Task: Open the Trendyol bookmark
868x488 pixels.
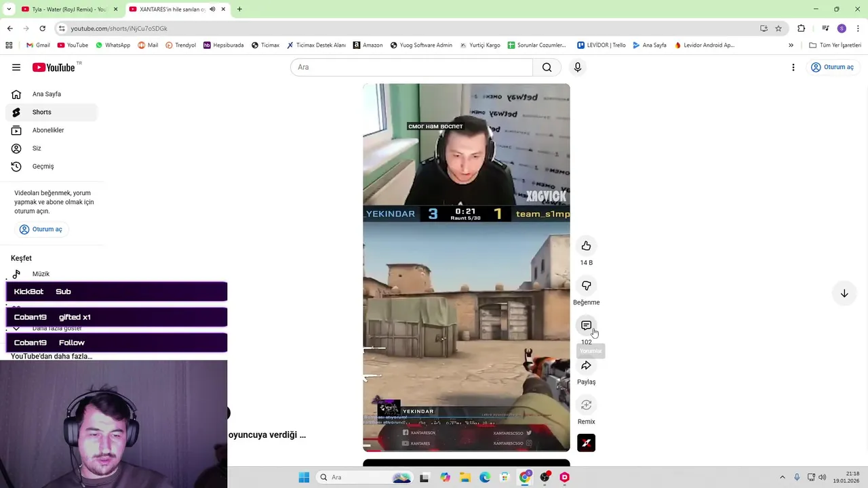Action: (x=180, y=45)
